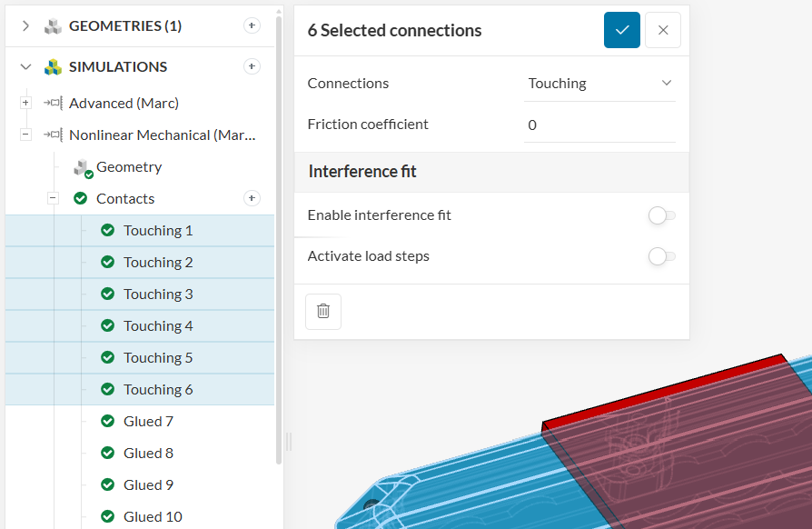
Task: Add a new geometry with plus icon
Action: pos(253,25)
